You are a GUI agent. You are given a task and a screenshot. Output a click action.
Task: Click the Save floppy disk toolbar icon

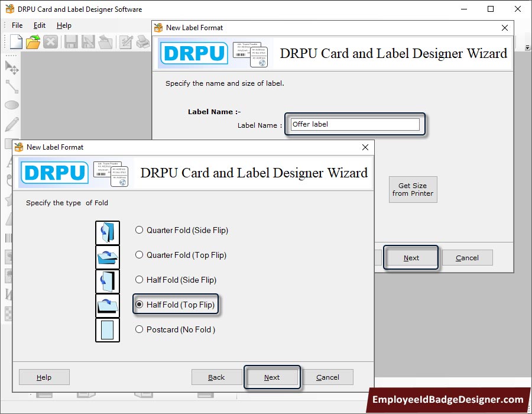(71, 42)
